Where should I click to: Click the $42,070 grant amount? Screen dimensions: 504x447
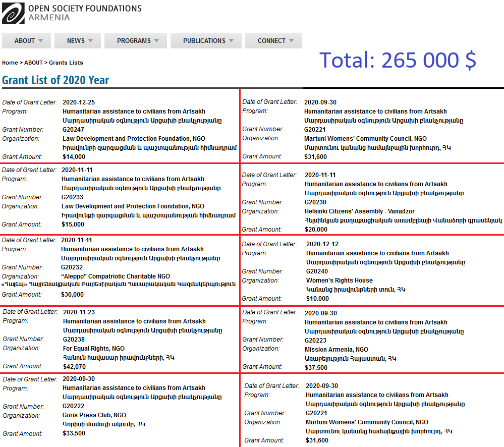(74, 367)
